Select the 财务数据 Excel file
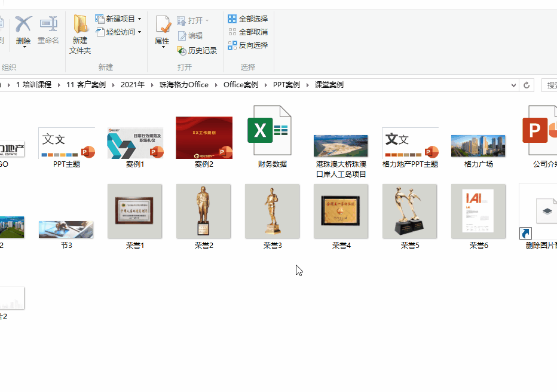557x392 pixels. [273, 137]
